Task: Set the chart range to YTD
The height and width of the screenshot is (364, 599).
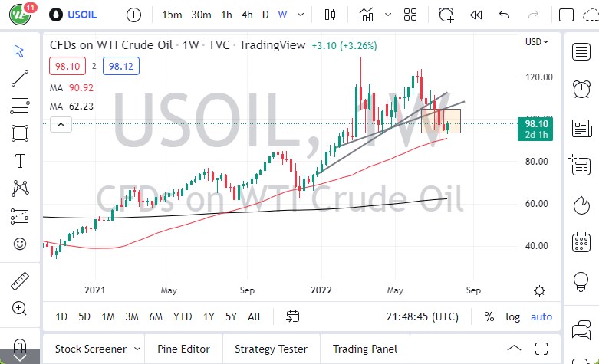Action: (x=183, y=316)
